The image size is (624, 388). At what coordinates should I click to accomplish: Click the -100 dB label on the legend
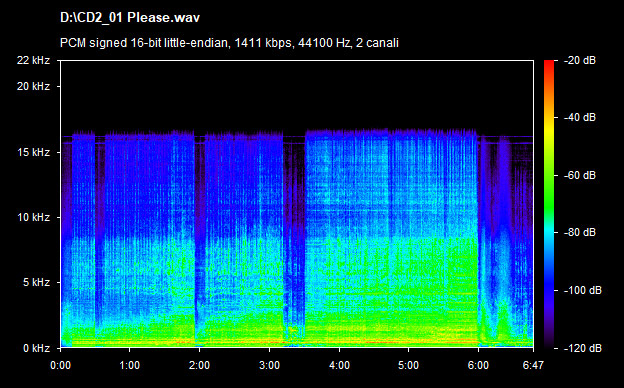pyautogui.click(x=583, y=290)
